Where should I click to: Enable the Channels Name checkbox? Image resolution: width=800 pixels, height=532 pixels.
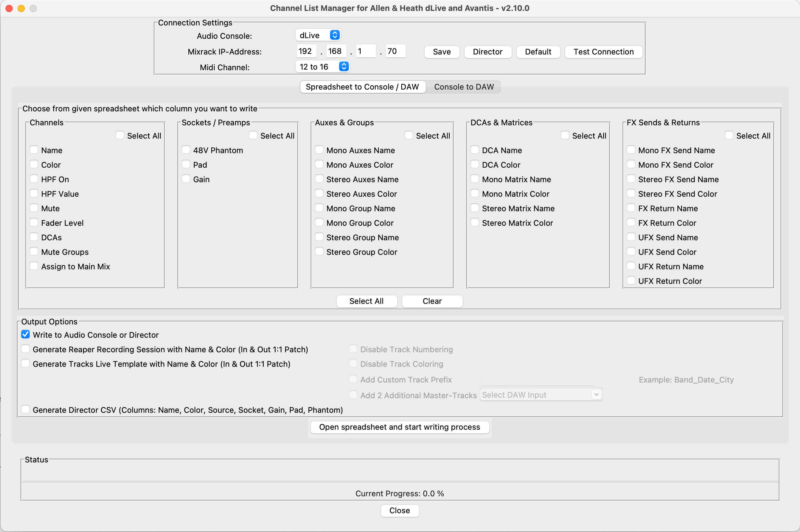pyautogui.click(x=34, y=150)
